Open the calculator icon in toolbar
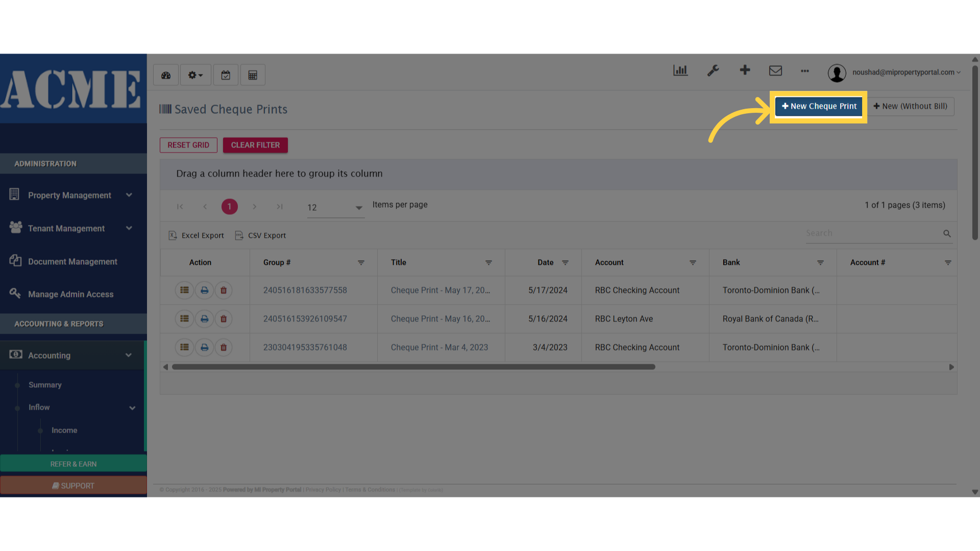This screenshot has width=980, height=551. (253, 76)
